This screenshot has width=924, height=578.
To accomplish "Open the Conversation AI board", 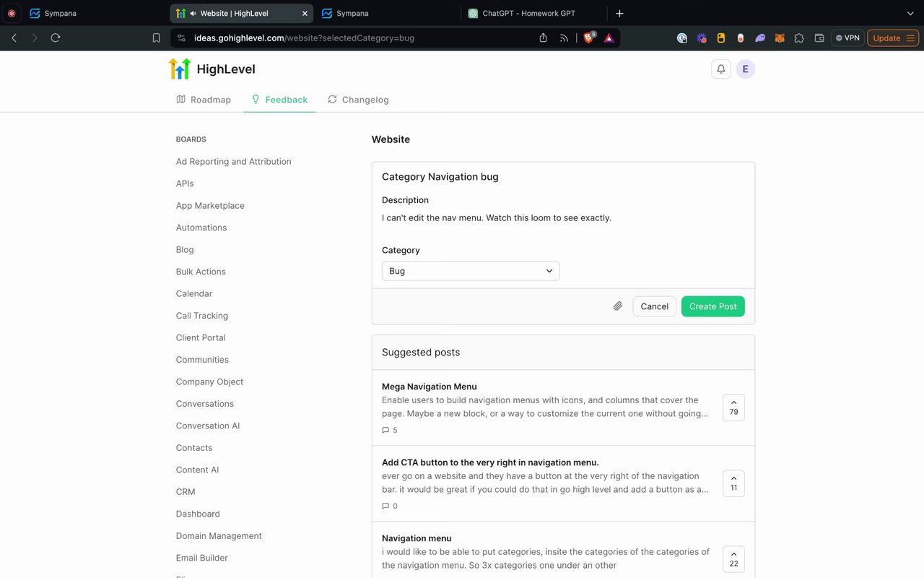I will coord(208,426).
